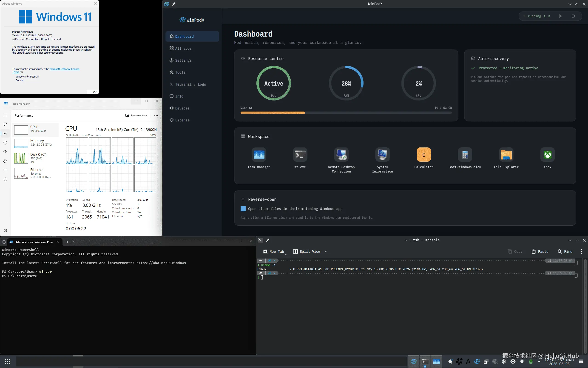Select Dashboard in WinPodX sidebar

tap(192, 36)
